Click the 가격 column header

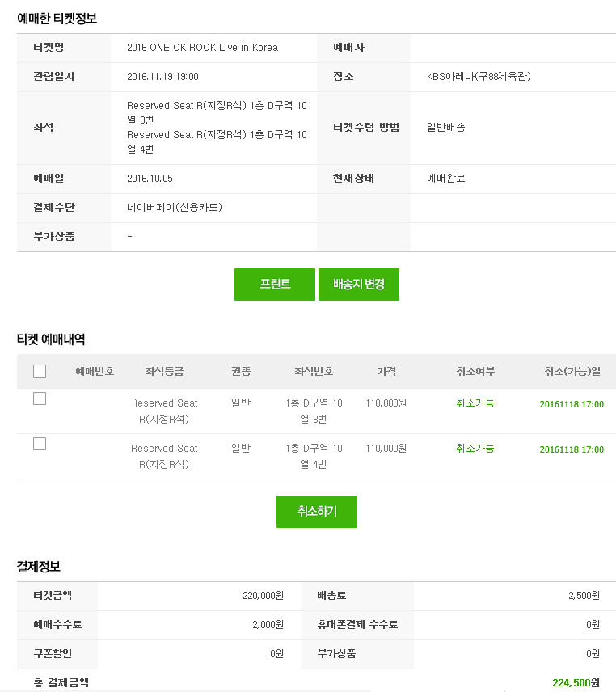point(386,371)
